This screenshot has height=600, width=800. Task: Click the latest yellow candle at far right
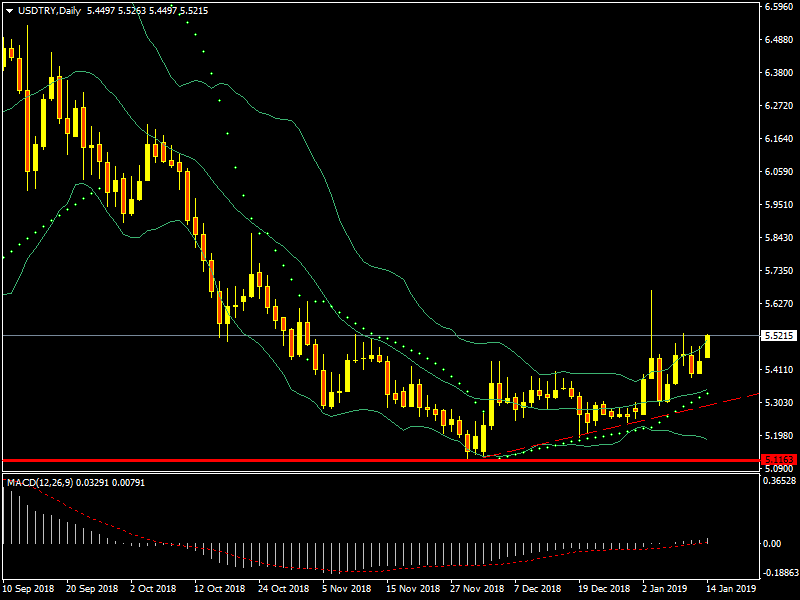708,346
